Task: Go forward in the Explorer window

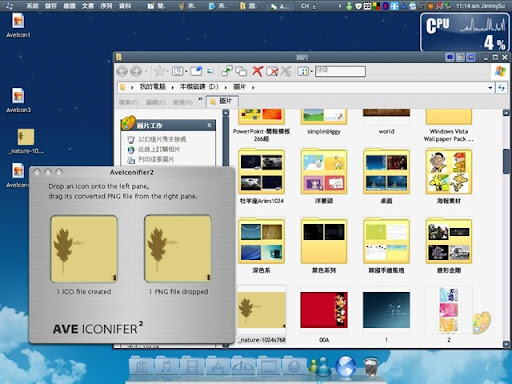Action: [136, 71]
